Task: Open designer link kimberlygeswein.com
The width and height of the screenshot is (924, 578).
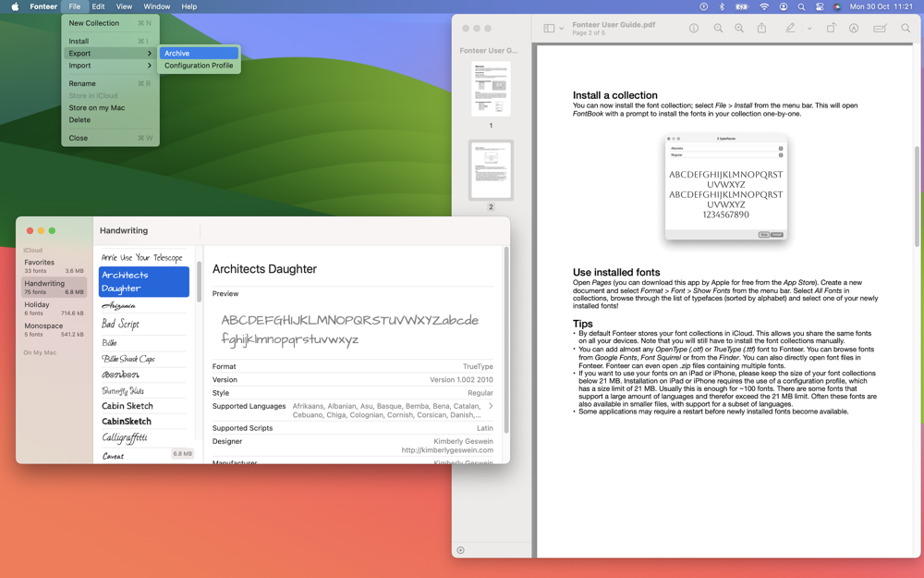Action: (x=447, y=450)
